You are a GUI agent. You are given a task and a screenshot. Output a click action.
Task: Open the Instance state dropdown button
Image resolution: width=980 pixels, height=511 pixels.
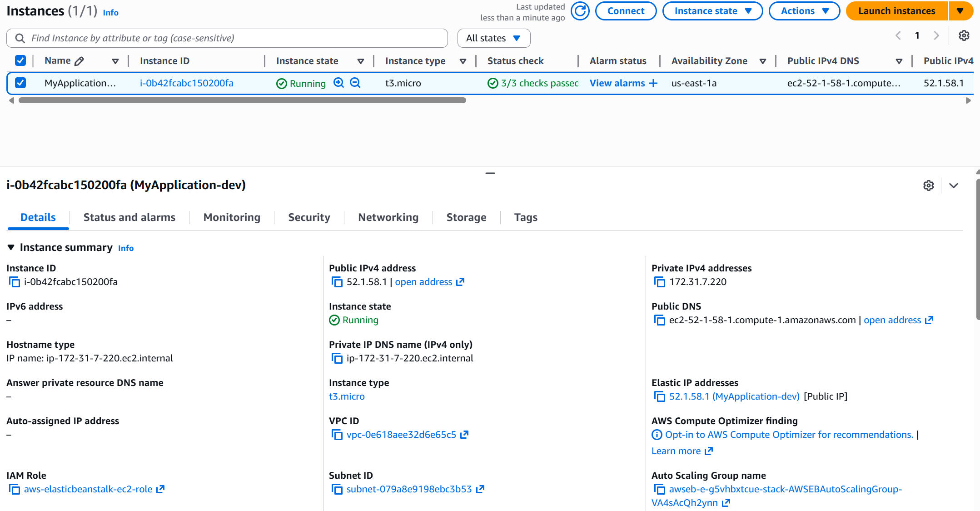[x=712, y=11]
